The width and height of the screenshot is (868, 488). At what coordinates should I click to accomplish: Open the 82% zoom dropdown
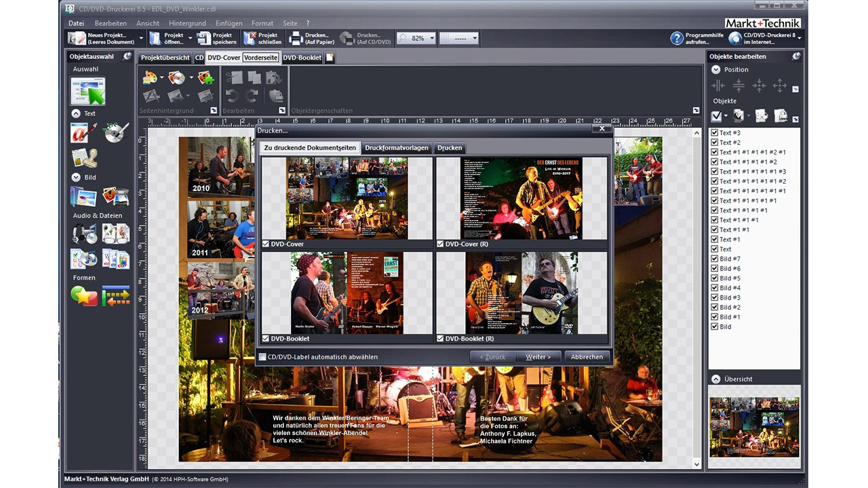click(x=431, y=39)
